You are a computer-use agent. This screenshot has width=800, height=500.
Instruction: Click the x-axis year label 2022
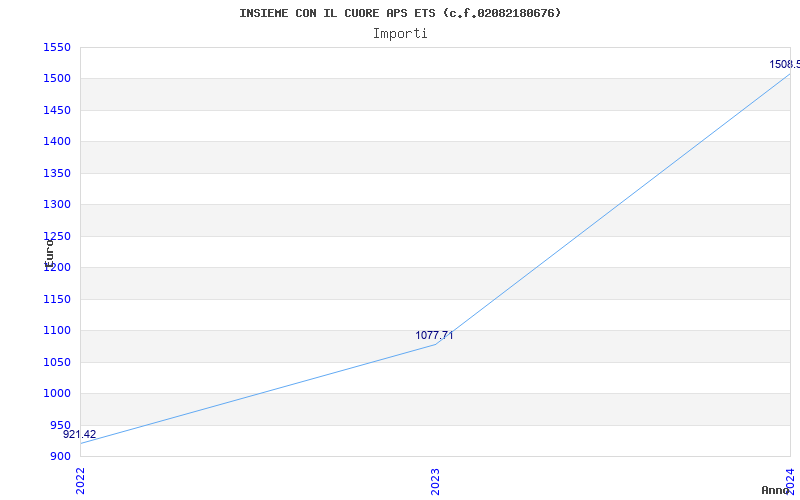pyautogui.click(x=80, y=481)
